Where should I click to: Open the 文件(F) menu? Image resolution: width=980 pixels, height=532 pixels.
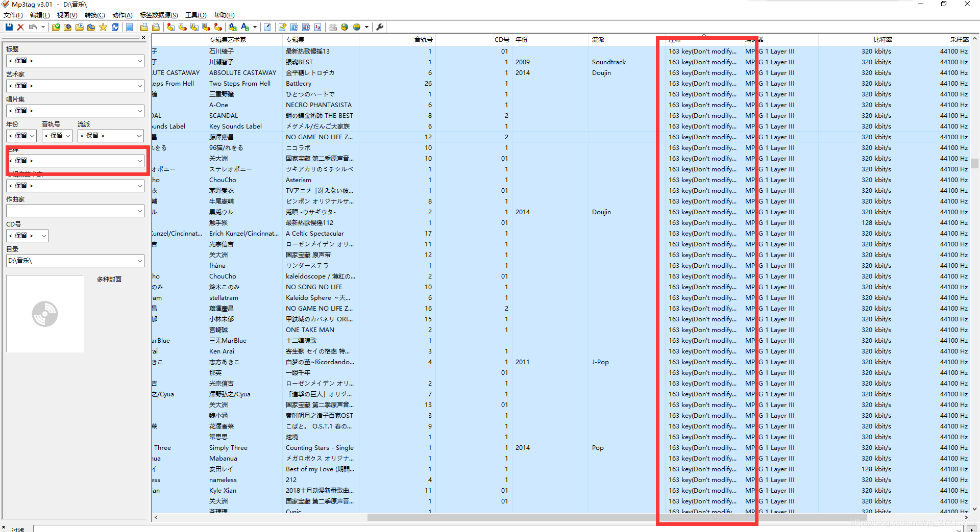[x=13, y=15]
